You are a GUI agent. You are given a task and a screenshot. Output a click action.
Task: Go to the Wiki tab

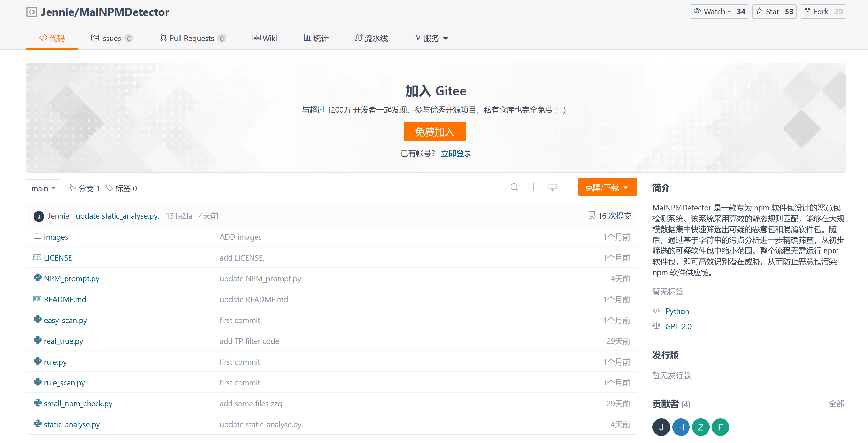pos(265,38)
